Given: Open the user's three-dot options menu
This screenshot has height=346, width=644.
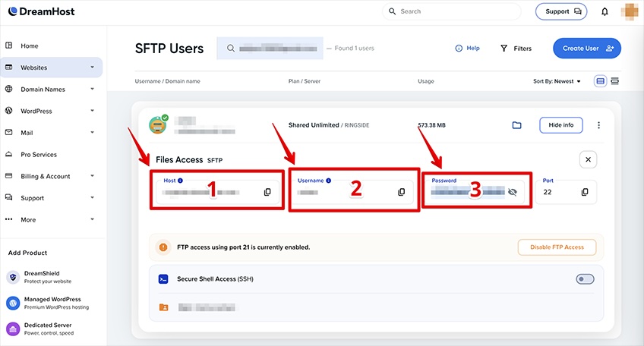Looking at the screenshot, I should coord(599,125).
